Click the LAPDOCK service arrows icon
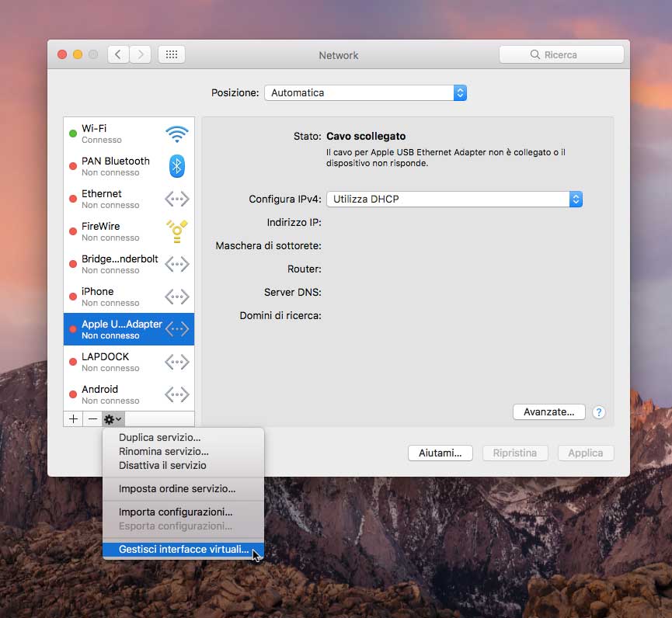The height and width of the screenshot is (618, 672). click(x=177, y=362)
